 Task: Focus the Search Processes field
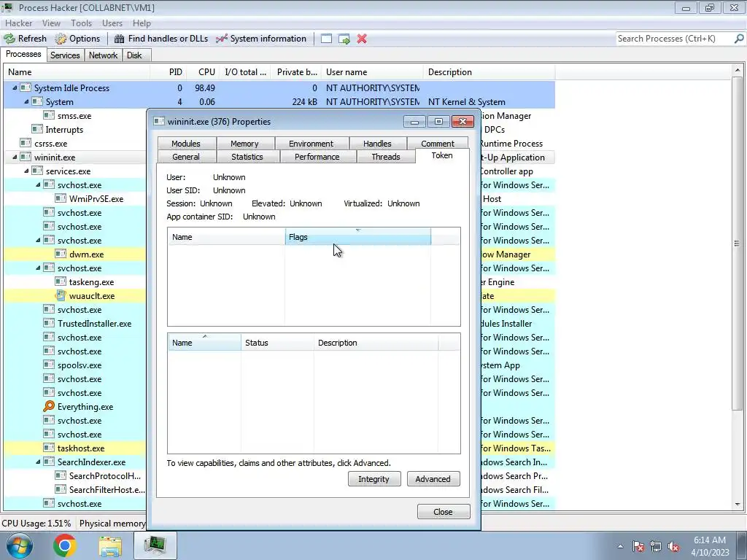674,39
